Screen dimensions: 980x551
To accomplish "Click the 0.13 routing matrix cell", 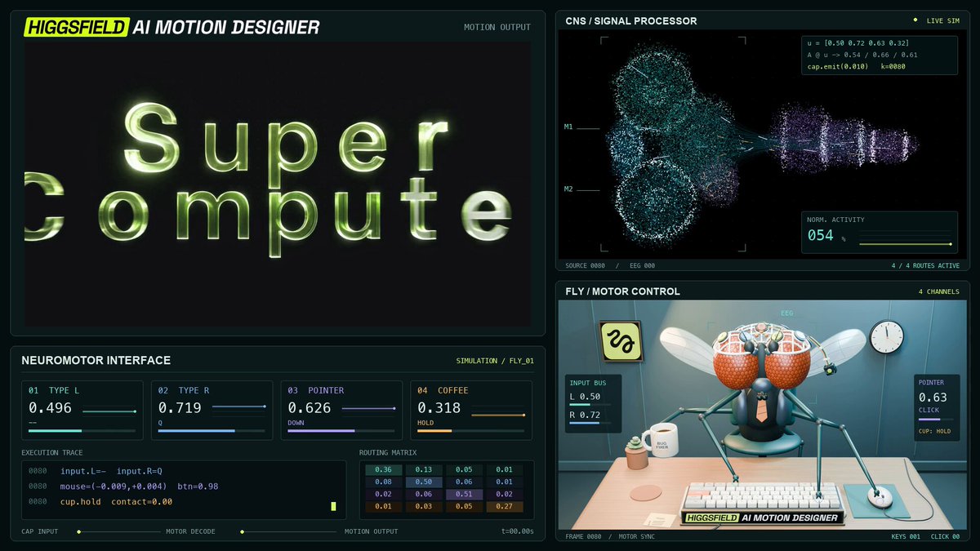I will (424, 469).
